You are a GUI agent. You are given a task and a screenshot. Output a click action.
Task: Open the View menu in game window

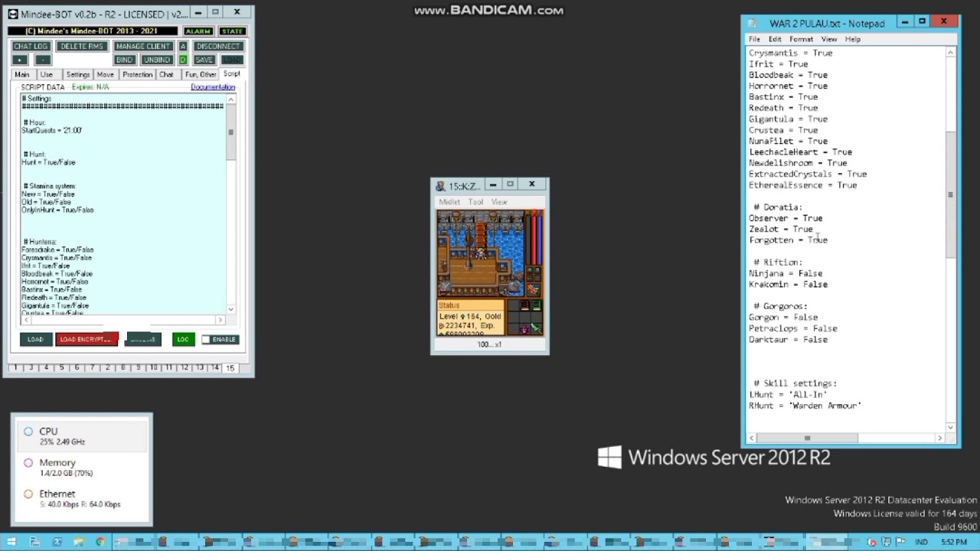[x=499, y=202]
